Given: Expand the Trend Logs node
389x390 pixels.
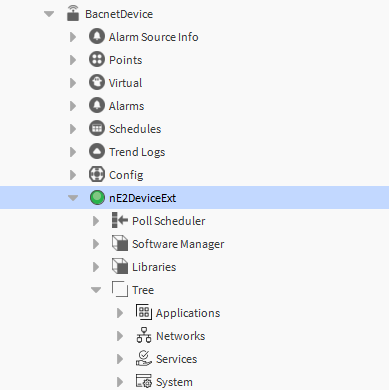Looking at the screenshot, I should tap(73, 152).
